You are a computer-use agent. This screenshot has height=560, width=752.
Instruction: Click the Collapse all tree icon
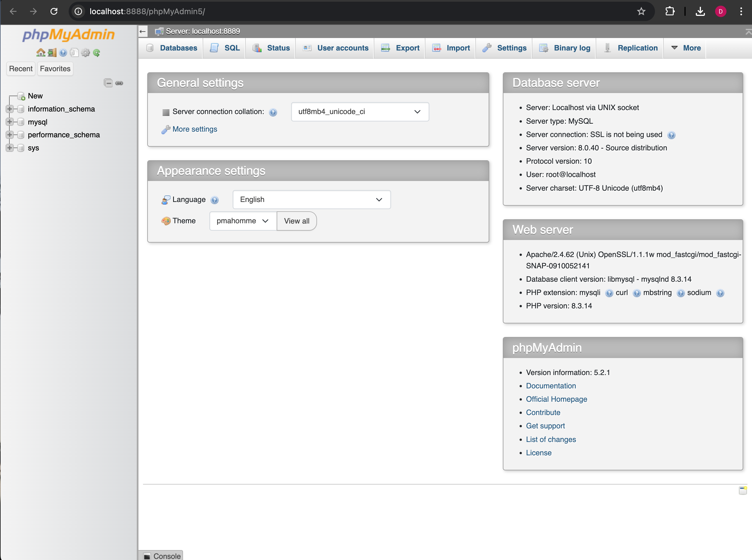point(108,83)
